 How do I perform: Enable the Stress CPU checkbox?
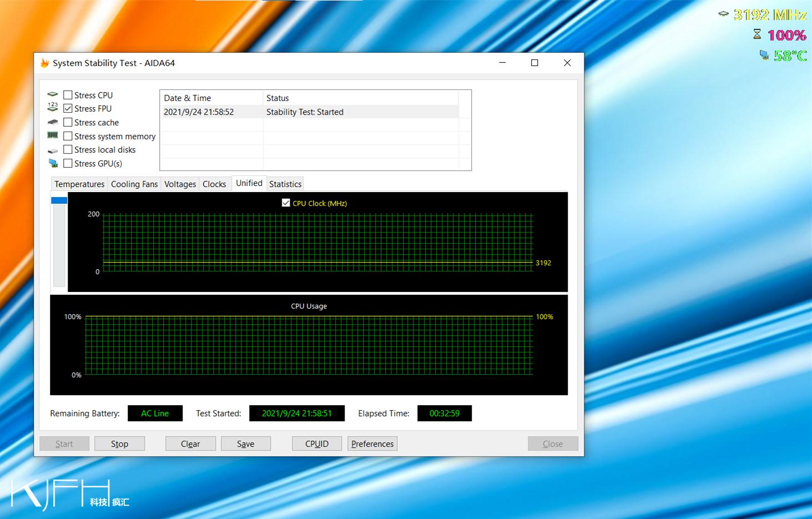click(x=68, y=94)
